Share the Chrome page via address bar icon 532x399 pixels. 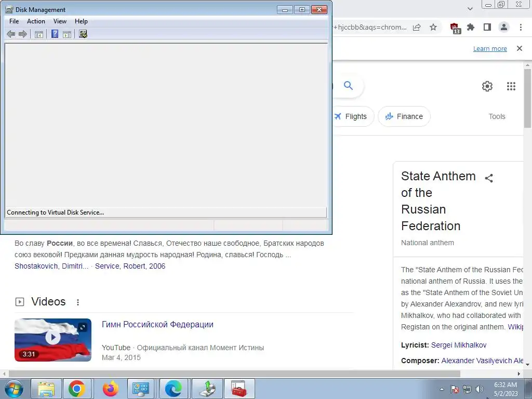point(417,28)
